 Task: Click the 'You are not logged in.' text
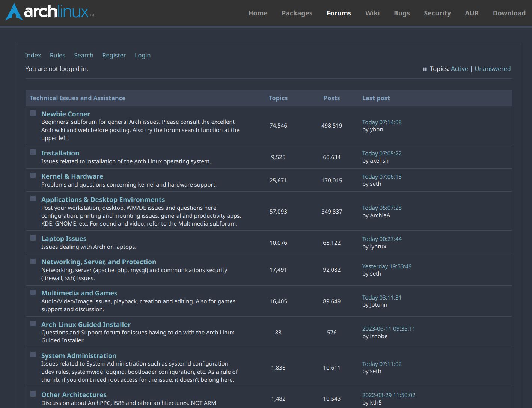coord(57,69)
